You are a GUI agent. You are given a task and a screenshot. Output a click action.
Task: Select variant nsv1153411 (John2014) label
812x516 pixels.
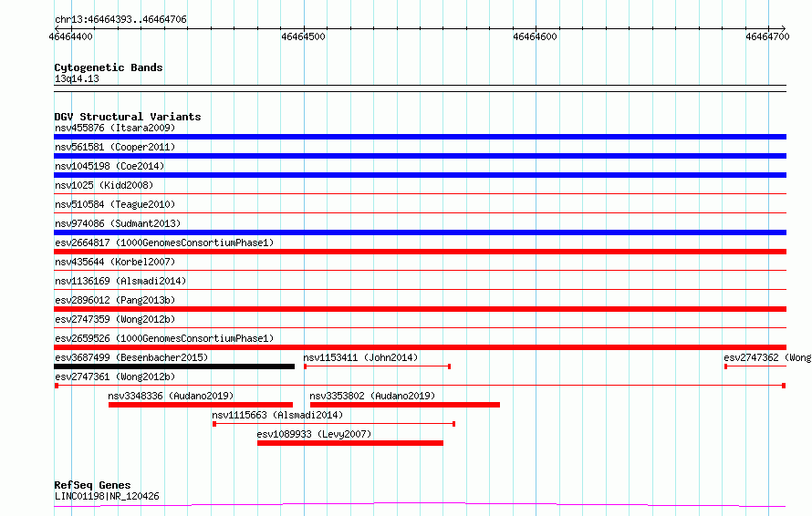[x=360, y=357]
